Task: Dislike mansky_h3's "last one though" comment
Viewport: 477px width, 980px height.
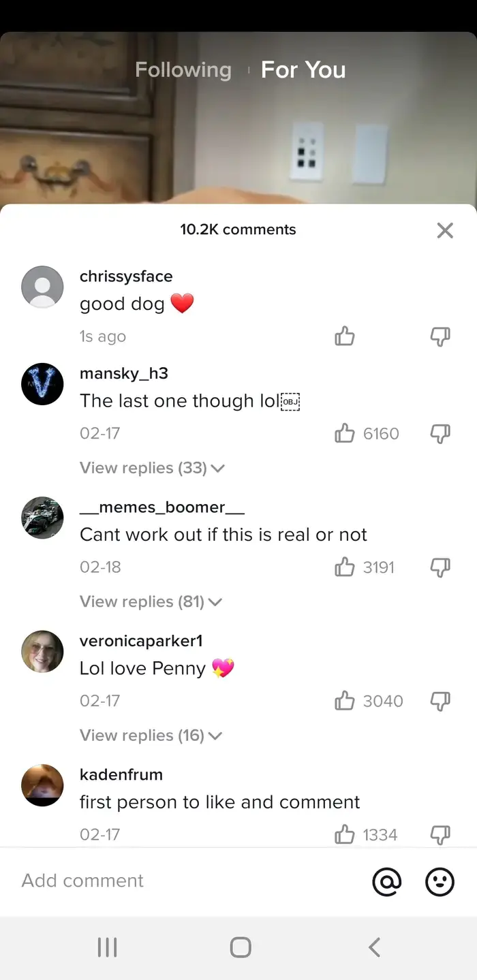Action: pos(440,433)
